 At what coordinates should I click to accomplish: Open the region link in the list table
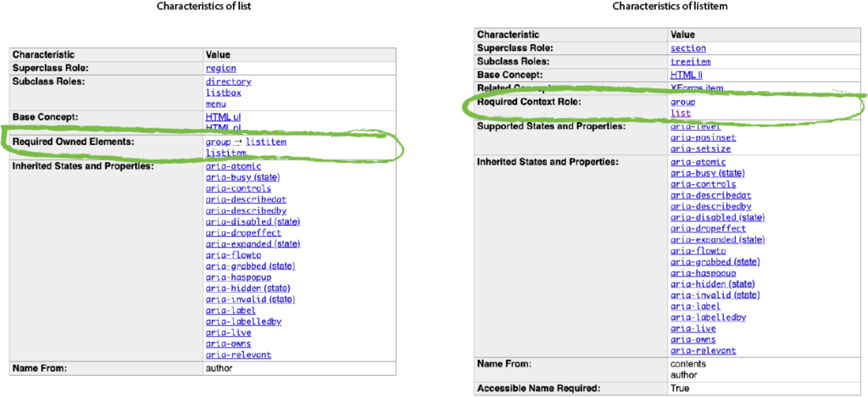point(221,68)
